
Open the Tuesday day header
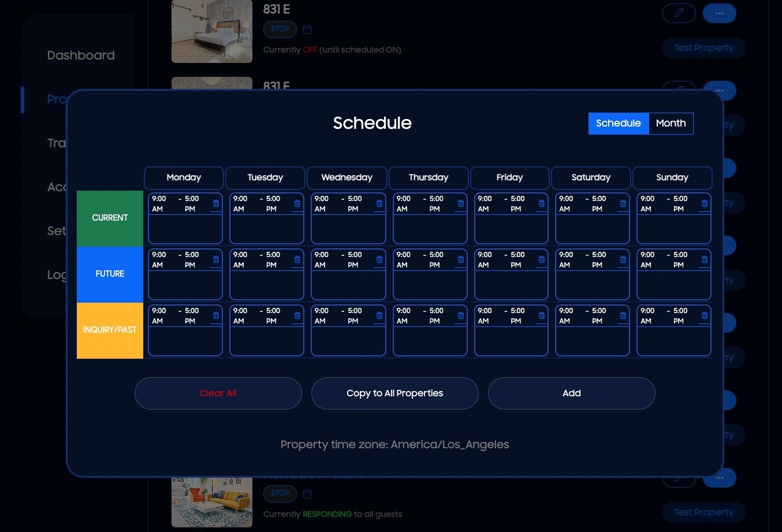(x=265, y=177)
